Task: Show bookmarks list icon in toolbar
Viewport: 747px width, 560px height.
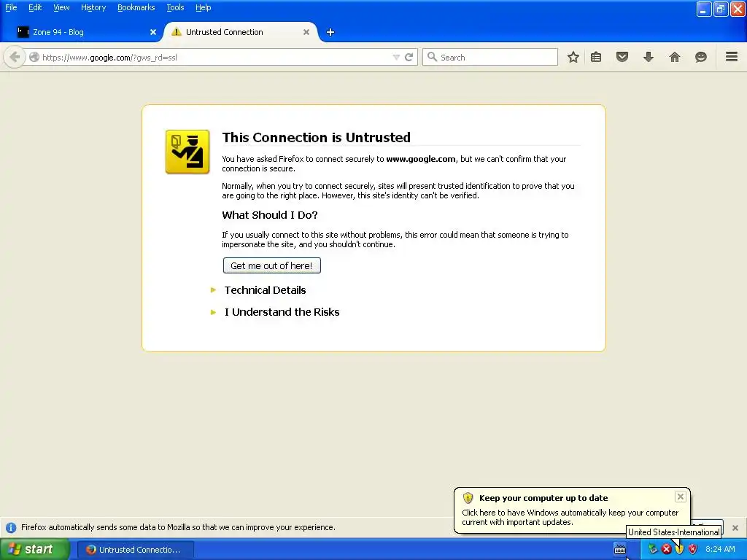Action: (596, 57)
